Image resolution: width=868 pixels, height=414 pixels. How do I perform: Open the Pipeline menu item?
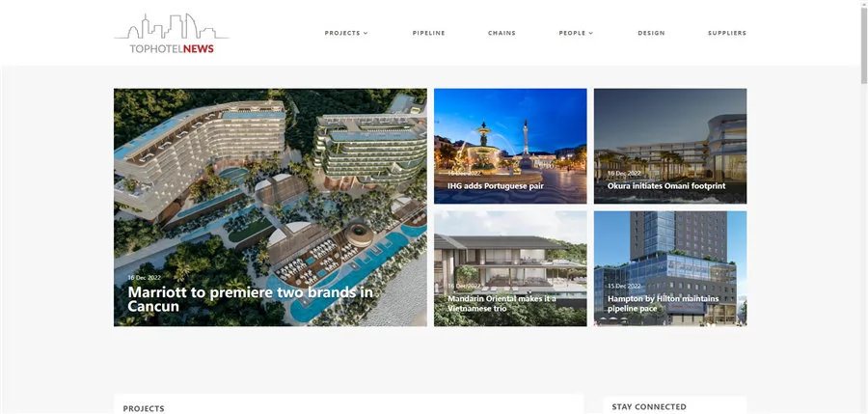428,33
